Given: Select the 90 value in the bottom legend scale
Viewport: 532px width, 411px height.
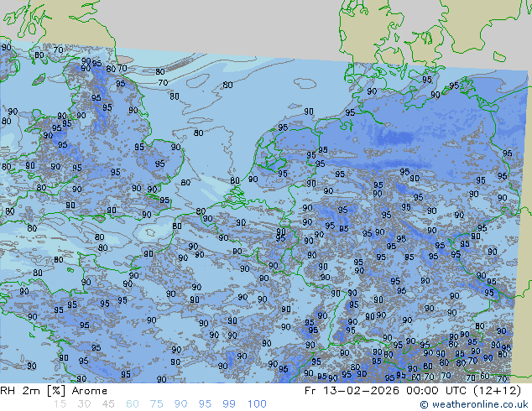Looking at the screenshot, I should coord(180,404).
